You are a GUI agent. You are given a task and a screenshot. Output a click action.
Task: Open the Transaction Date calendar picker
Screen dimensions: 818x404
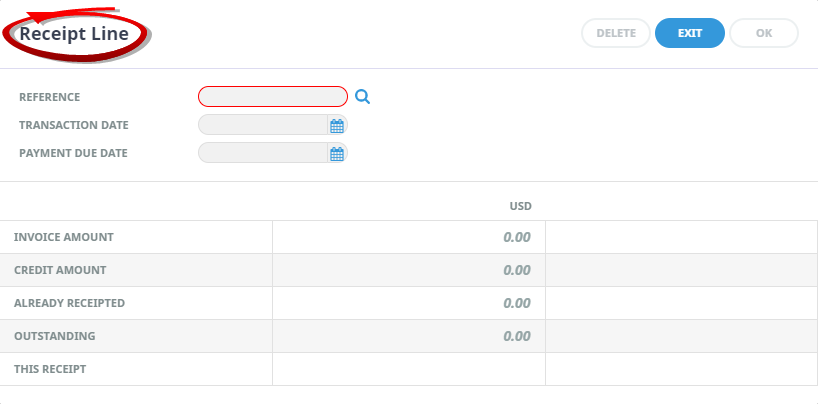point(337,125)
